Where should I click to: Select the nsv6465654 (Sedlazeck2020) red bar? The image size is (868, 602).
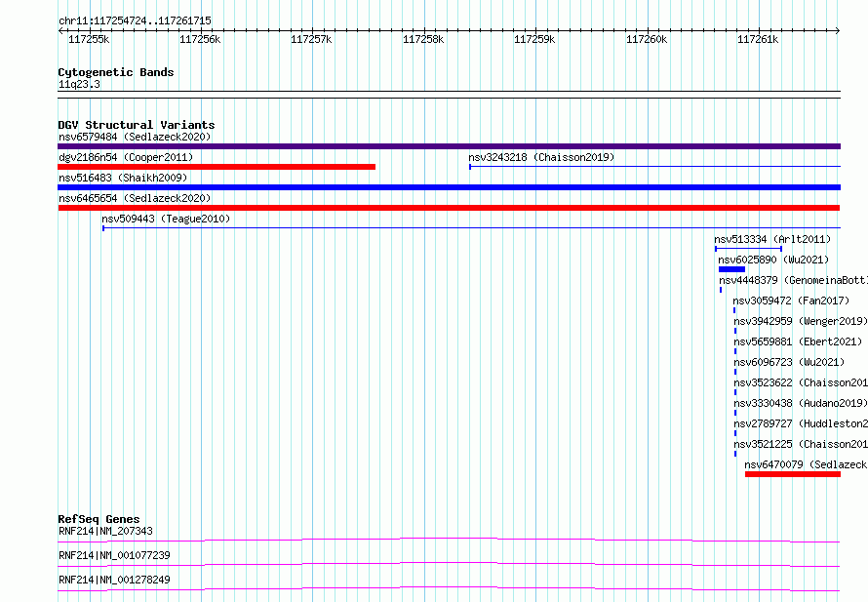pos(449,208)
